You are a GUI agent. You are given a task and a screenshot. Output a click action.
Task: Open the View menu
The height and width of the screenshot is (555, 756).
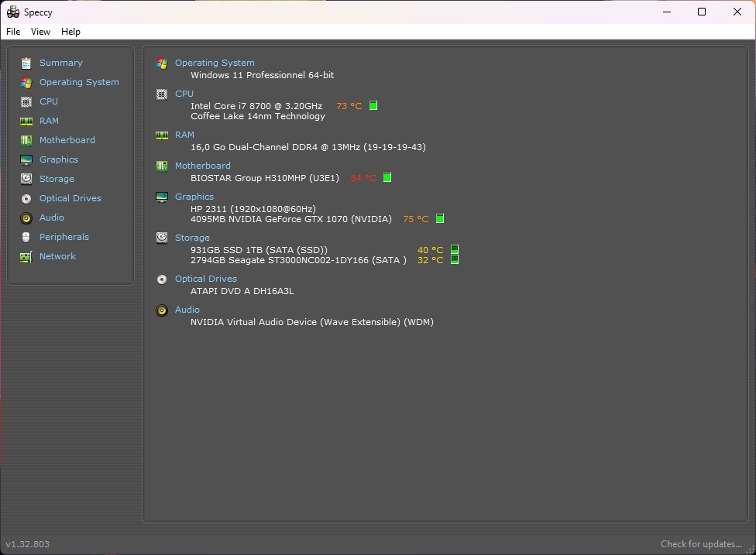tap(40, 32)
